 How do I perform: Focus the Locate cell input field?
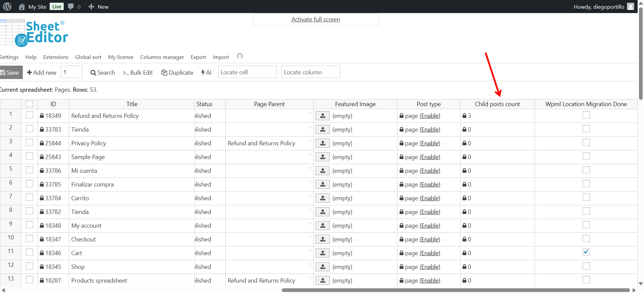pyautogui.click(x=247, y=72)
